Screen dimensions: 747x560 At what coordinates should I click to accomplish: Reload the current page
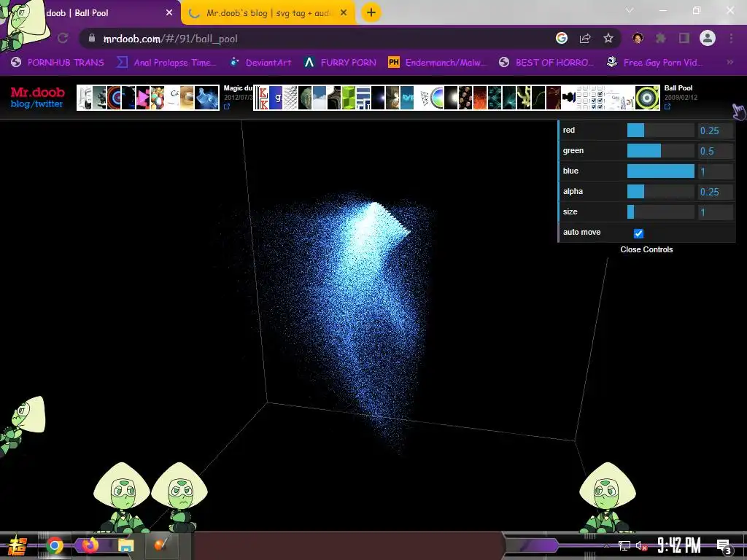(x=63, y=38)
